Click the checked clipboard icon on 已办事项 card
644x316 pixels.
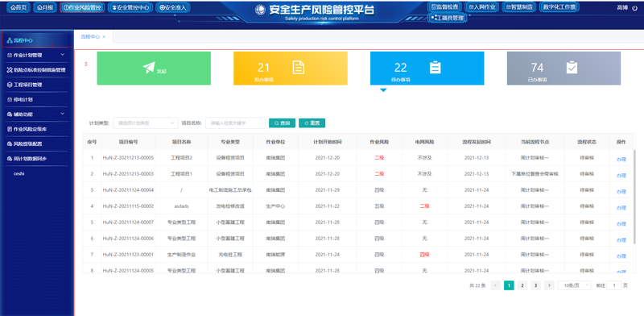pos(572,68)
